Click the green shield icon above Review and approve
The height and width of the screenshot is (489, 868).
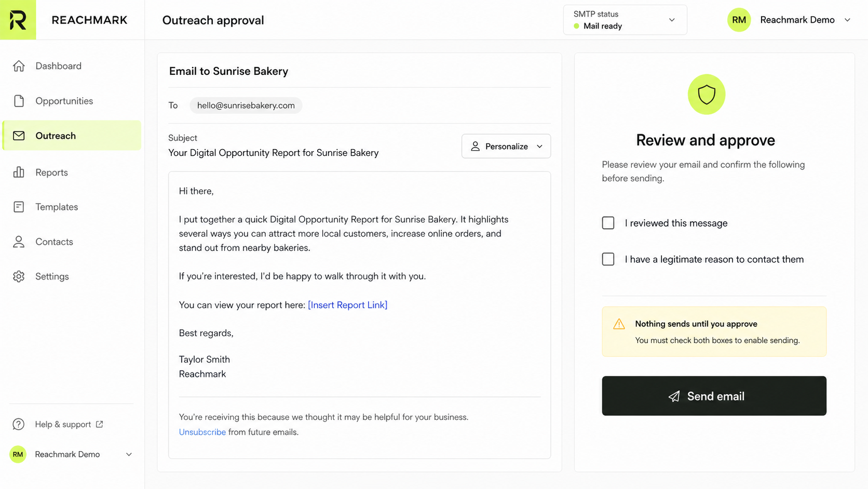[x=706, y=95]
